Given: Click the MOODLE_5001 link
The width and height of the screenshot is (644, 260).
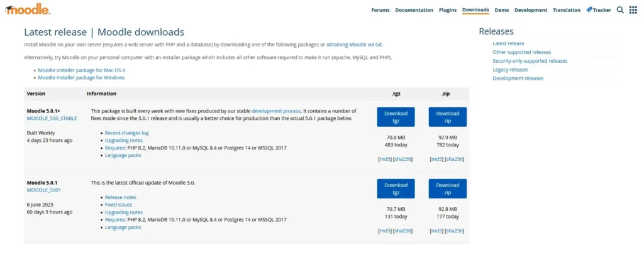Looking at the screenshot, I should [x=43, y=190].
